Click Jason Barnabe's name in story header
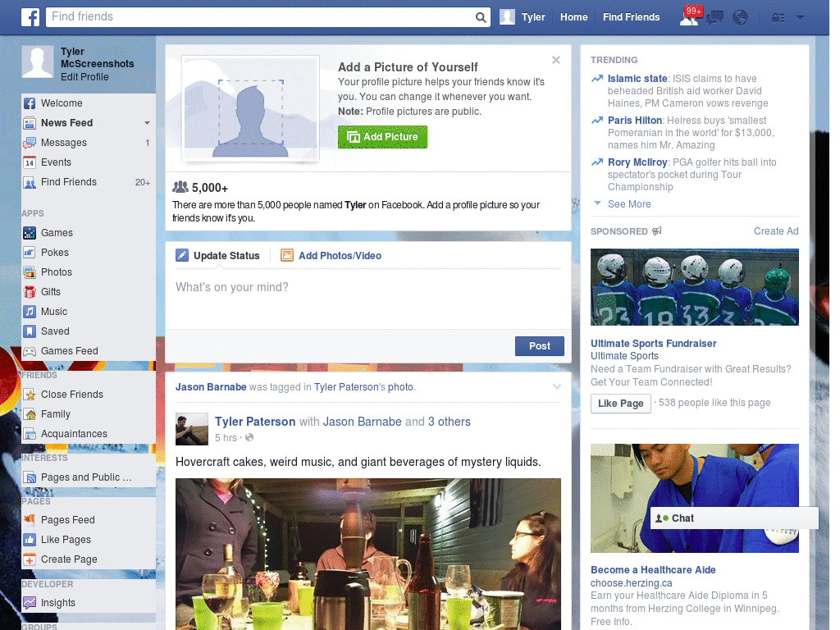 tap(211, 387)
